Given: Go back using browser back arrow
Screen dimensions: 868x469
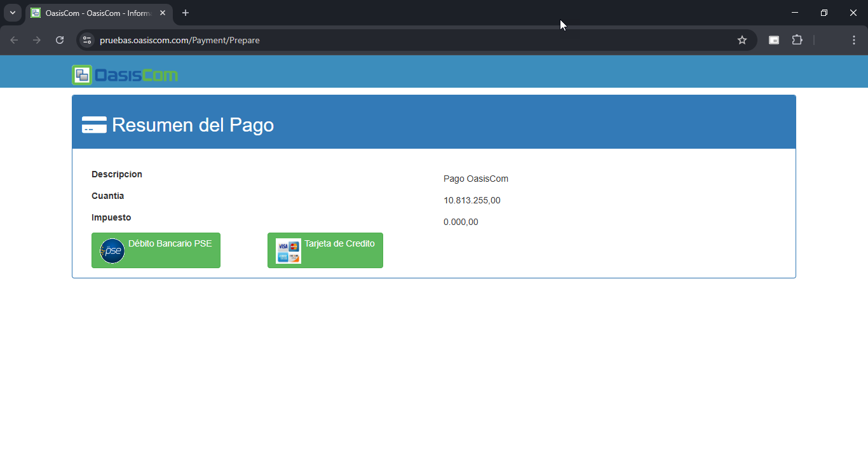Looking at the screenshot, I should tap(14, 40).
